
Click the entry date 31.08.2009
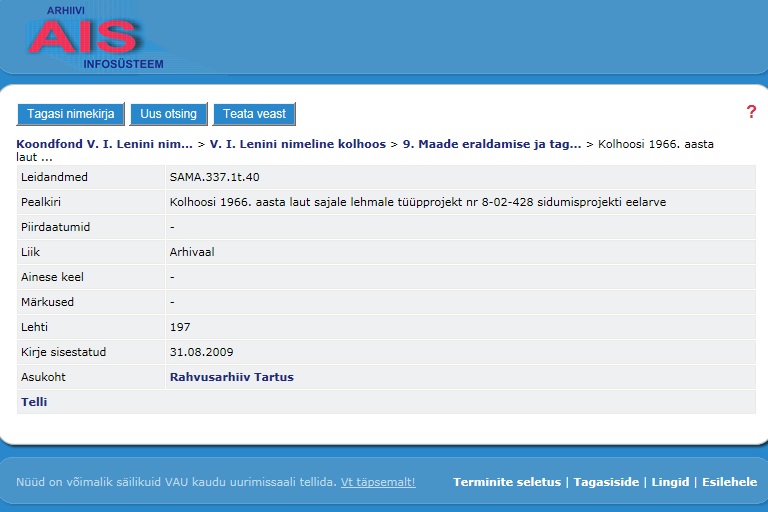pyautogui.click(x=201, y=352)
